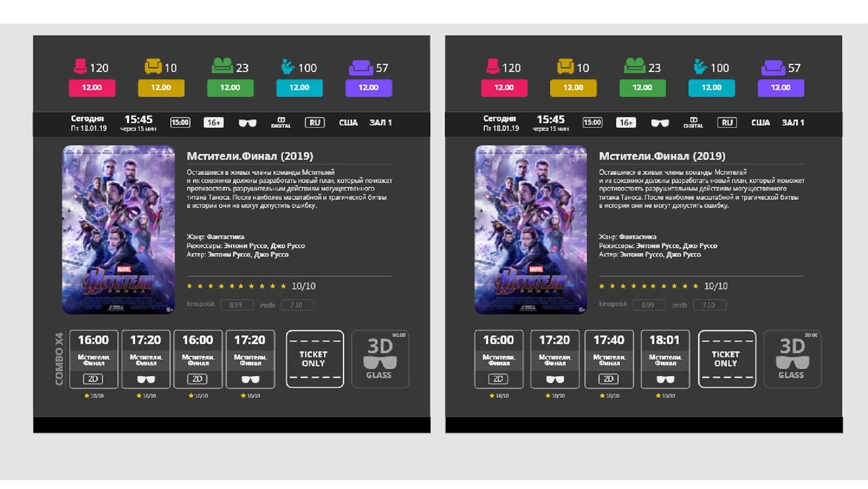Click 'США' country label in left panel
868x489 pixels.
[x=348, y=123]
